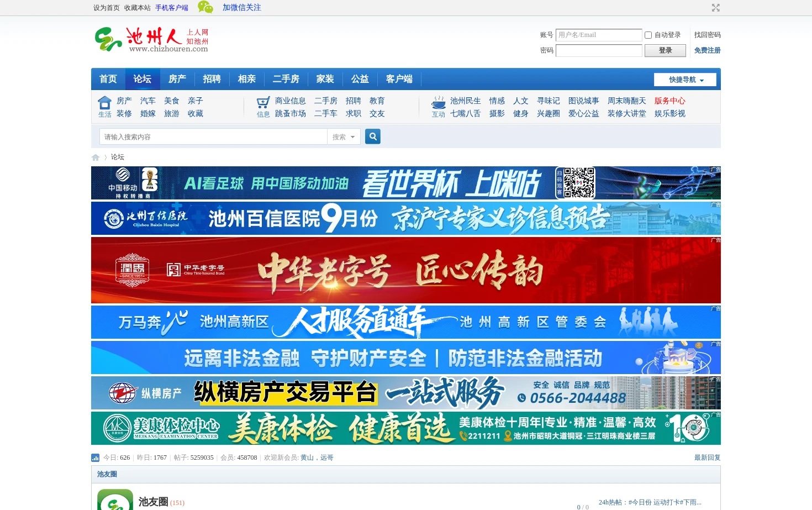Focus the search content input box
The width and height of the screenshot is (812, 510).
[x=213, y=137]
